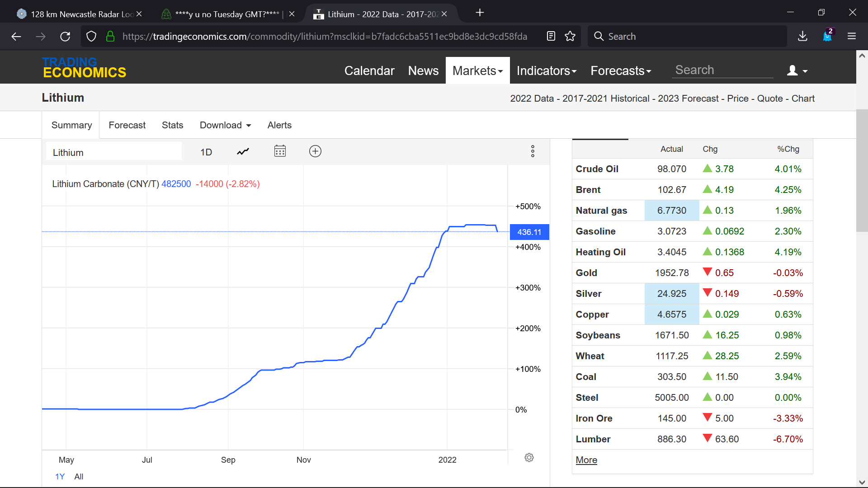The image size is (868, 488).
Task: Open the Gasoline commodity link
Action: [x=595, y=231]
